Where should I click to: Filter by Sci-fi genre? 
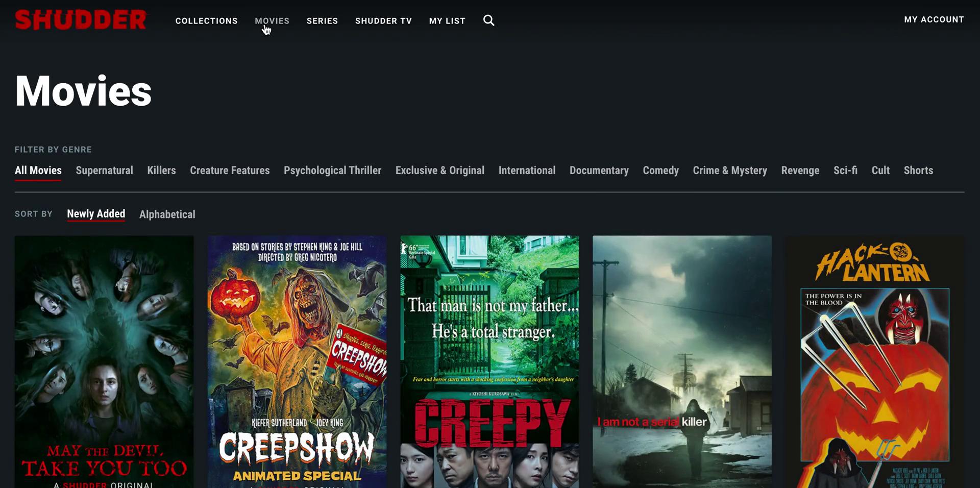click(x=845, y=170)
